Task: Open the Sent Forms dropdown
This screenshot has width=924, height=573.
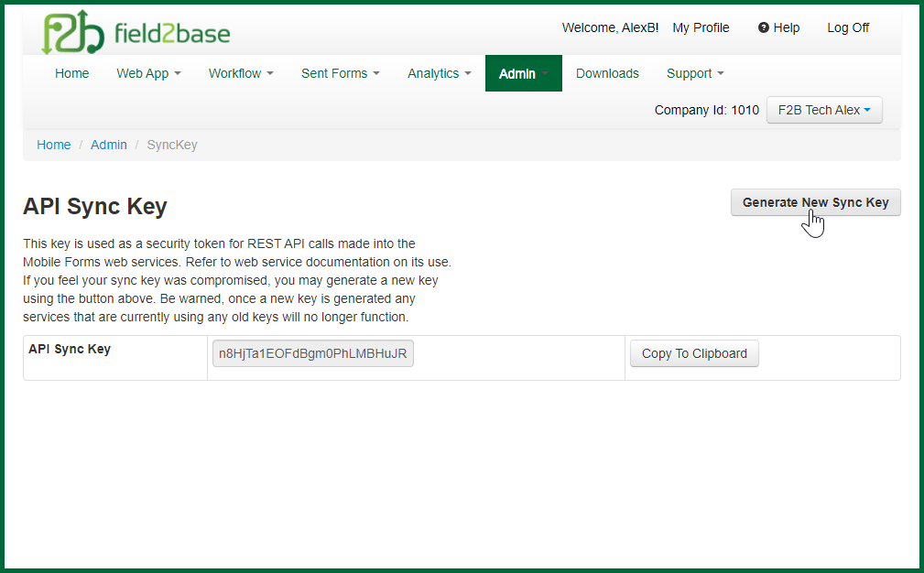Action: point(340,73)
